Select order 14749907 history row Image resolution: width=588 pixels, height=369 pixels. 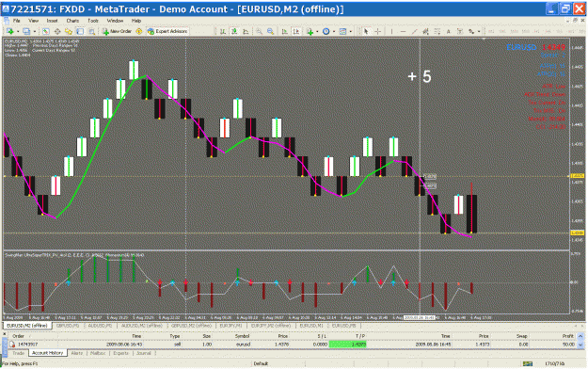tap(292, 345)
